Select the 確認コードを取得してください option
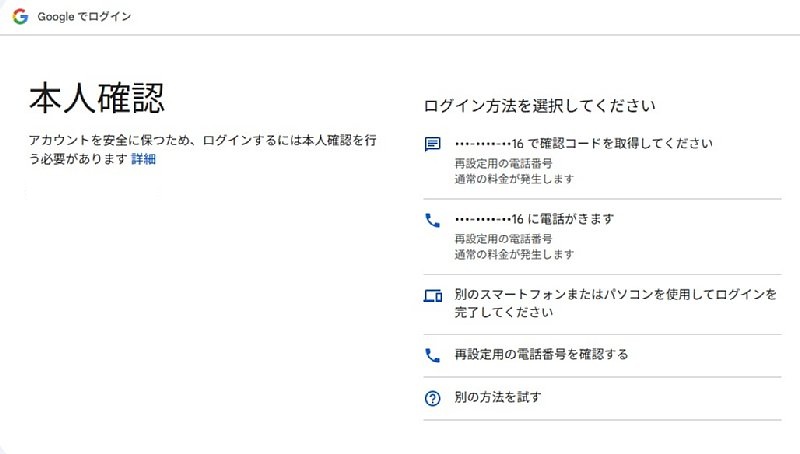Image resolution: width=800 pixels, height=454 pixels. tap(583, 144)
